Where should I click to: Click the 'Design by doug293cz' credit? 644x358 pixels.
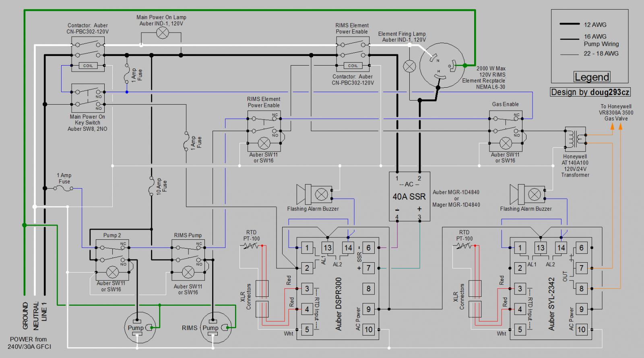click(590, 92)
